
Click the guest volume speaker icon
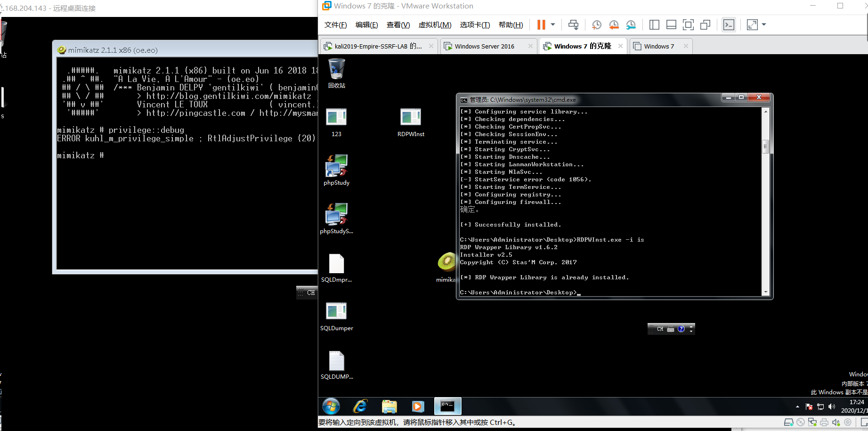pyautogui.click(x=832, y=407)
